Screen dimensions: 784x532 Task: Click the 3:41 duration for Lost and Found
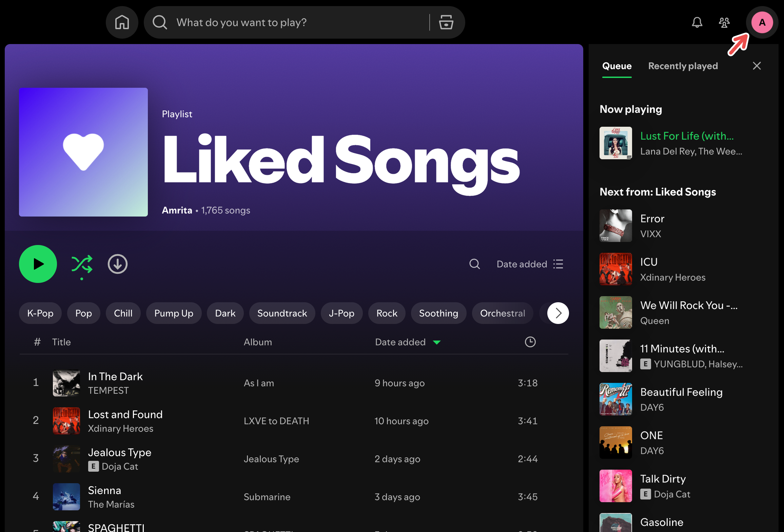(x=528, y=421)
